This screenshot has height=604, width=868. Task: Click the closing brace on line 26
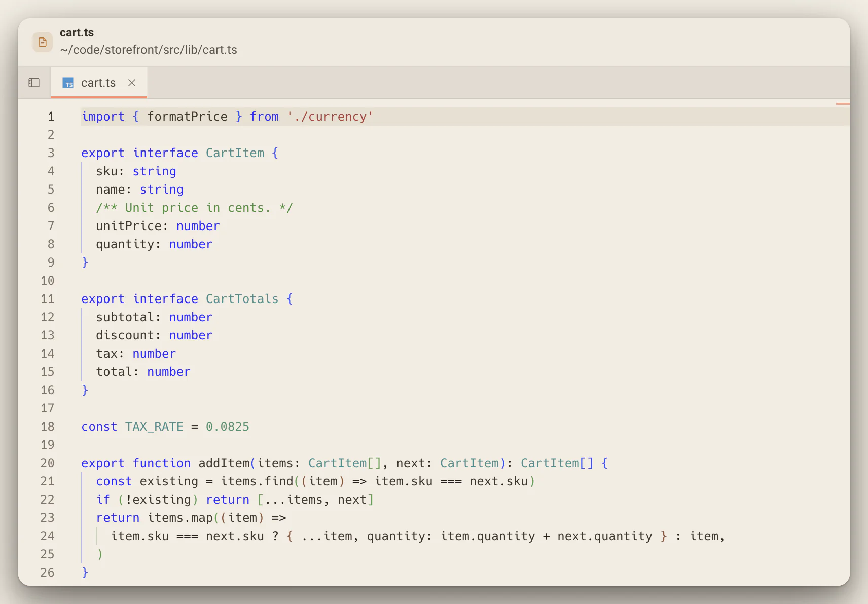(85, 573)
